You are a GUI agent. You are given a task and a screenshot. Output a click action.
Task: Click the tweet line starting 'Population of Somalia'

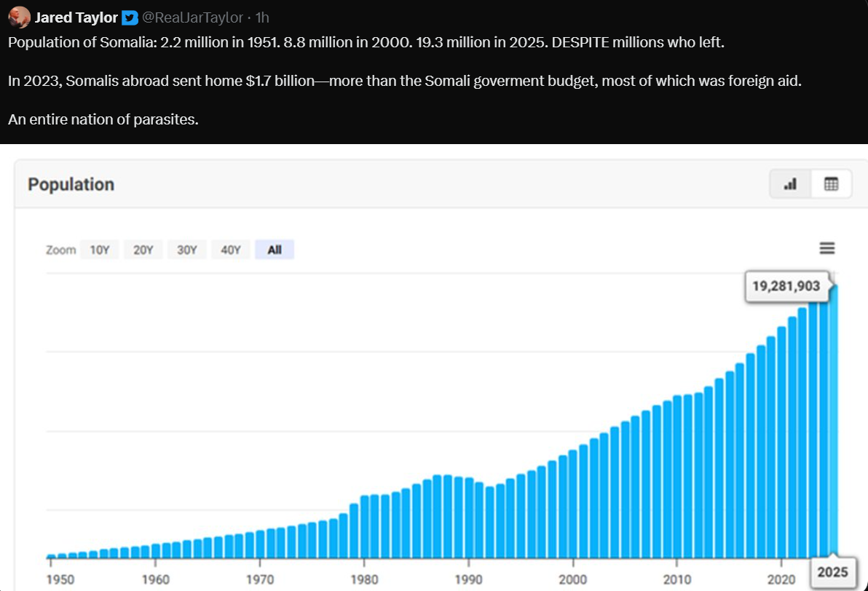[366, 43]
